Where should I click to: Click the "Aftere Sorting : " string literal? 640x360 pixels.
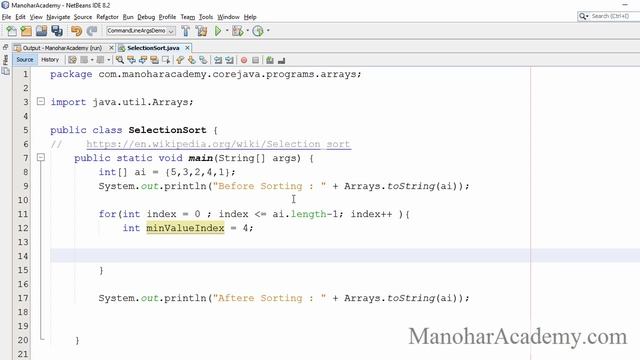tap(269, 298)
